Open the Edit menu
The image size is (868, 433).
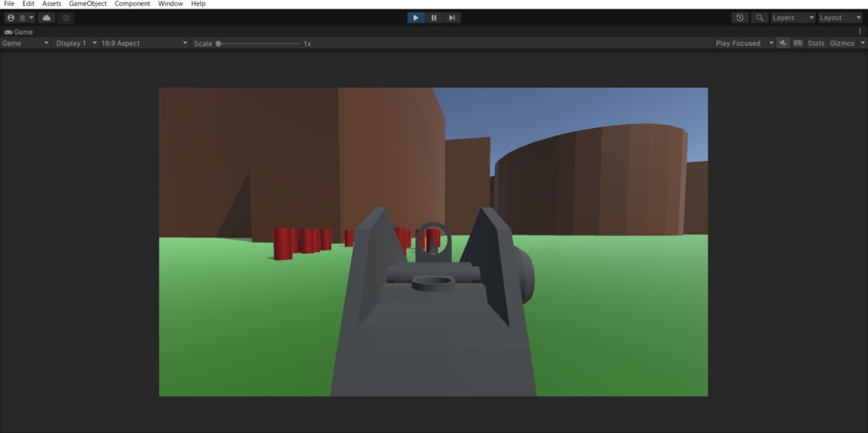tap(28, 4)
